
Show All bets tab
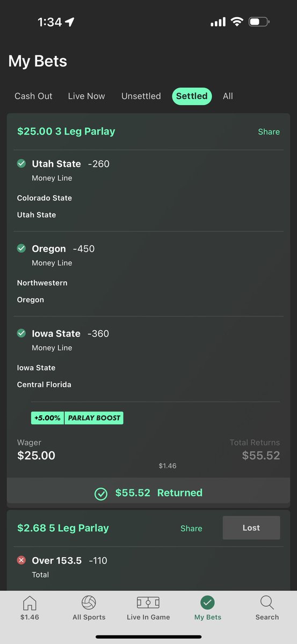tap(228, 96)
